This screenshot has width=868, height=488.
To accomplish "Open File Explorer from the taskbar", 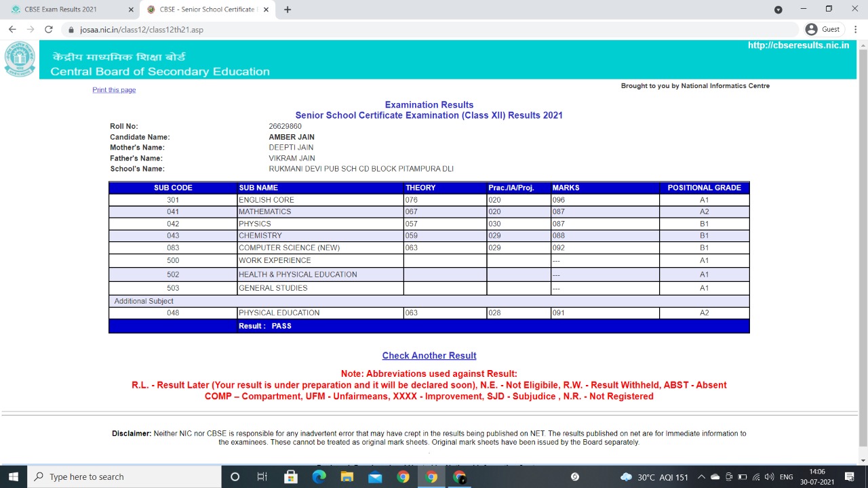I will click(347, 477).
